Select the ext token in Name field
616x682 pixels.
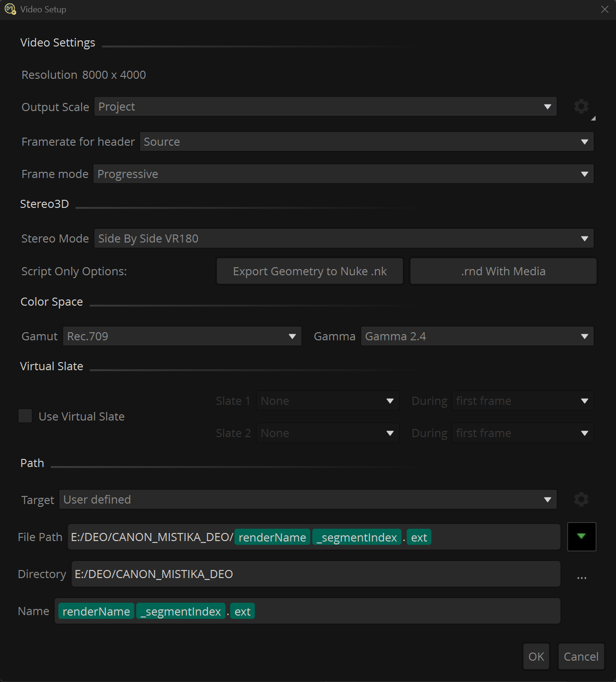click(243, 611)
